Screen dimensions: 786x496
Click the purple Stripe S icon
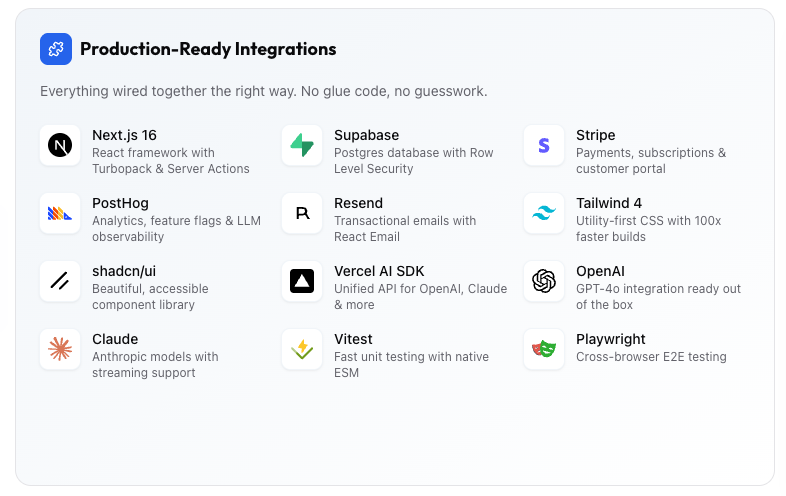coord(544,145)
